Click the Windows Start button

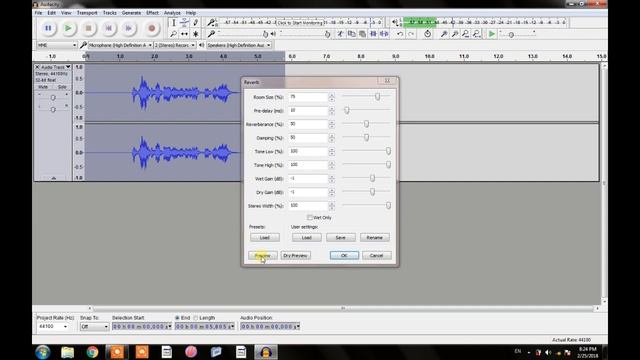coord(42,352)
